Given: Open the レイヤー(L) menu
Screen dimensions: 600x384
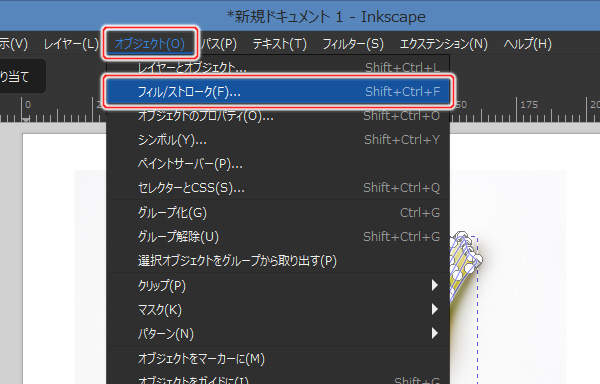Looking at the screenshot, I should tap(71, 44).
